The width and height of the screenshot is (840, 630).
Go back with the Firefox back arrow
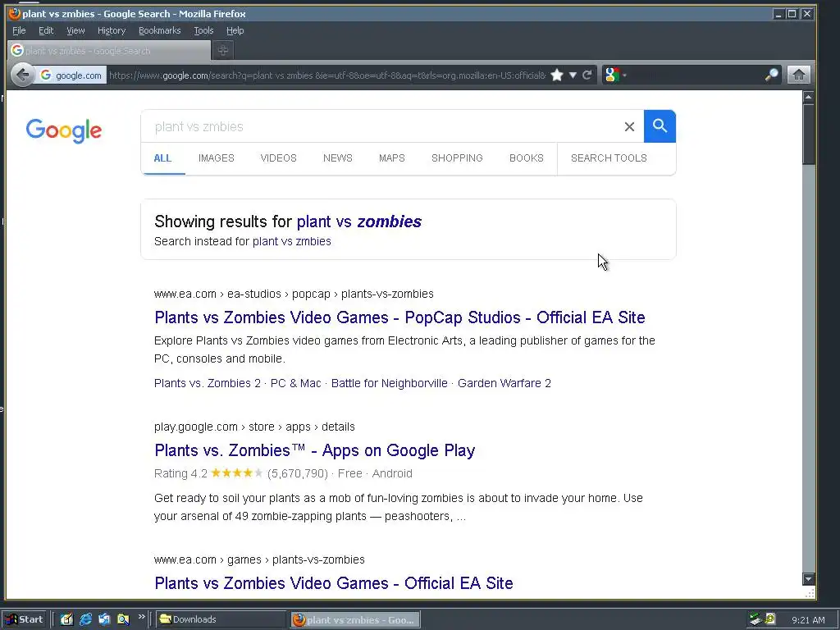point(22,75)
